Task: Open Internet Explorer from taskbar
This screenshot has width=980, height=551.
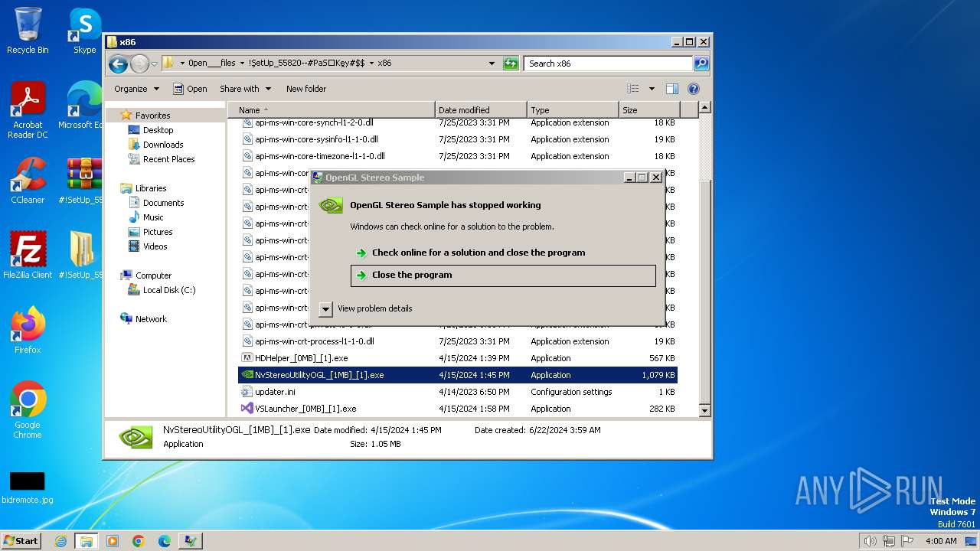Action: click(60, 541)
